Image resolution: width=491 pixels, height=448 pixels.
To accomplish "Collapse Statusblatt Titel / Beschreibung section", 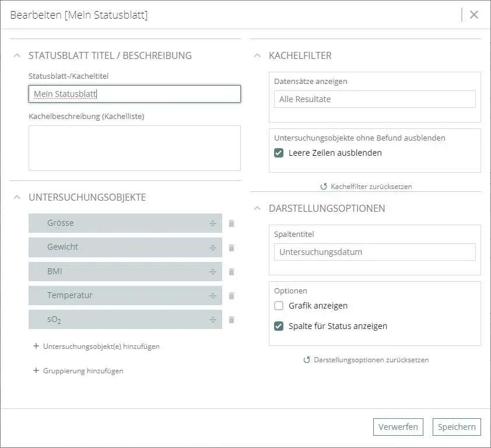I will click(17, 55).
